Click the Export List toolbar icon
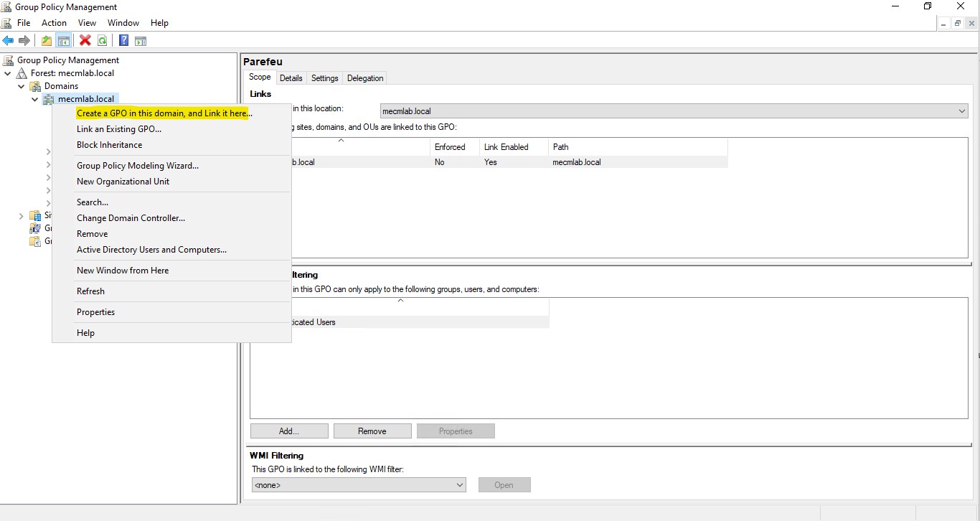Viewport: 980px width, 521px height. (x=141, y=40)
